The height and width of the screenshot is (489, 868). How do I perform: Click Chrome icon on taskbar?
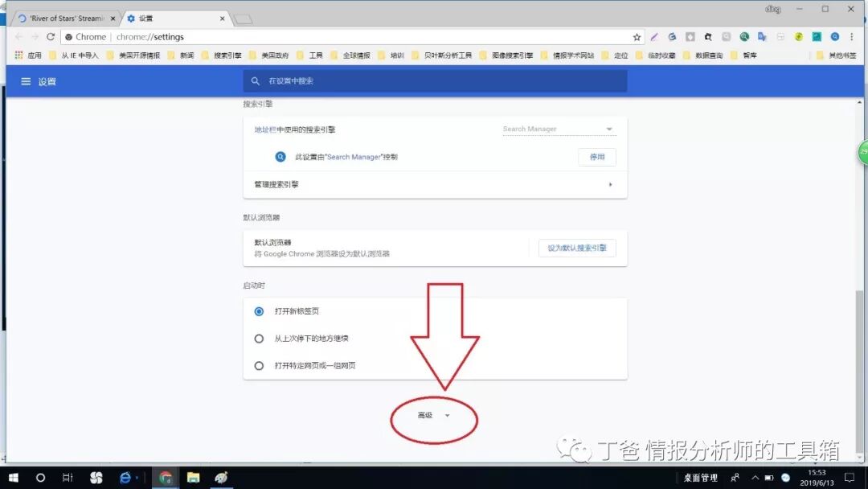click(165, 478)
